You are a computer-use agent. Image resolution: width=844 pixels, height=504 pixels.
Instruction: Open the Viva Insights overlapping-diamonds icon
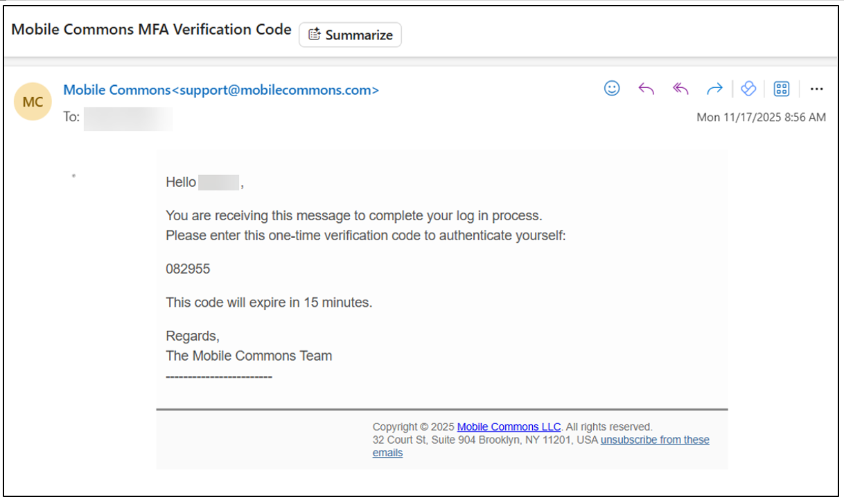pos(748,89)
